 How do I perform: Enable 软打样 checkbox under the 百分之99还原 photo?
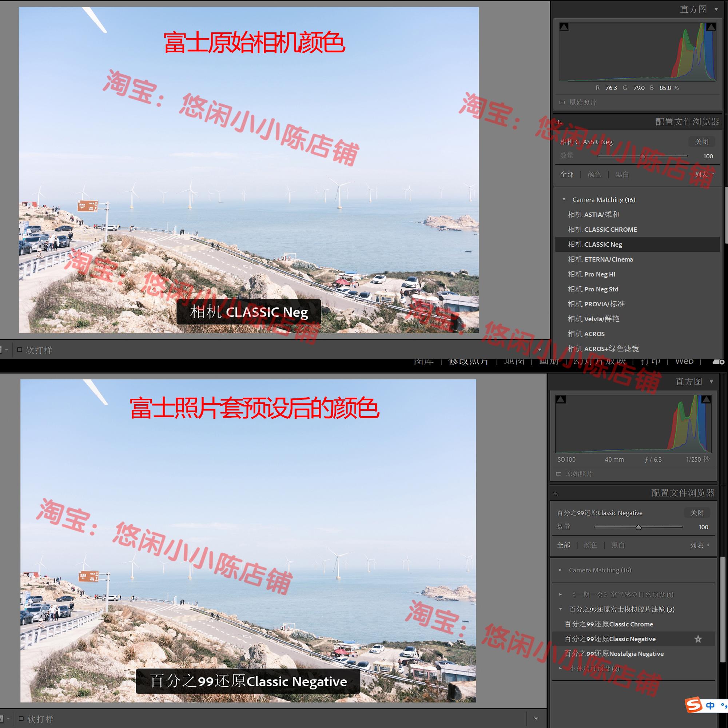[21, 719]
